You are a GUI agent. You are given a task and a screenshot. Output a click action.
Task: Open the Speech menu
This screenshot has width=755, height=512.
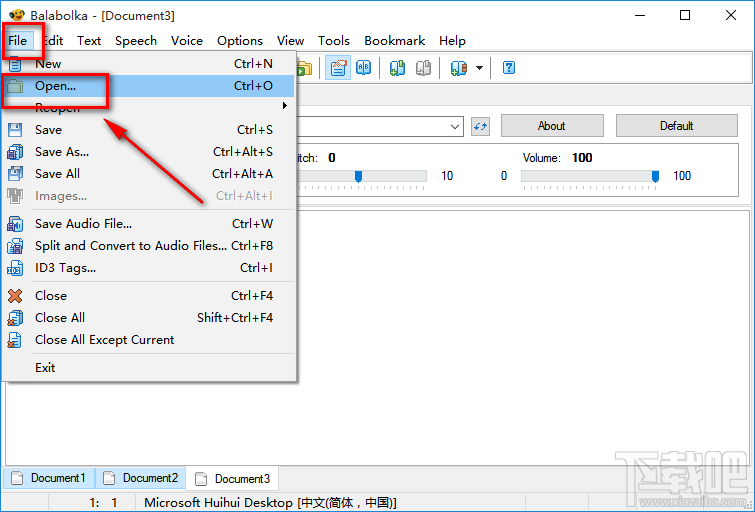tap(136, 41)
